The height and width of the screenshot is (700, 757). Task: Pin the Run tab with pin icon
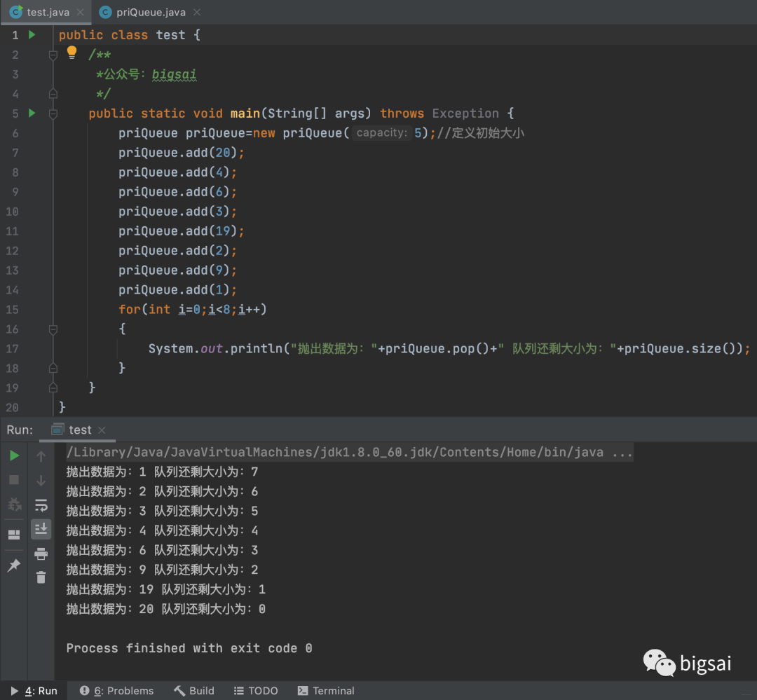pos(14,565)
